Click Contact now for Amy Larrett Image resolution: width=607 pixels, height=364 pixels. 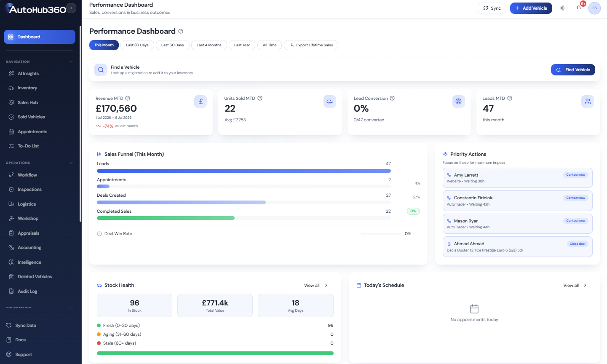click(x=576, y=174)
